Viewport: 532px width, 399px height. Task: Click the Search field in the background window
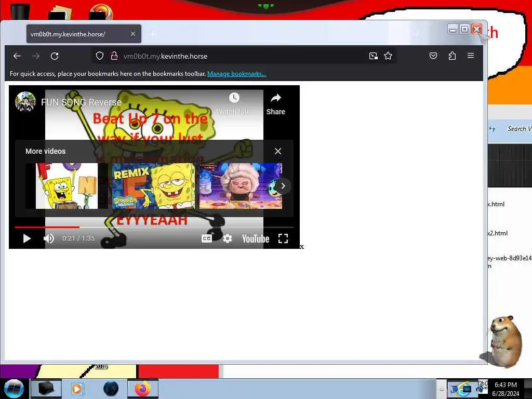519,129
